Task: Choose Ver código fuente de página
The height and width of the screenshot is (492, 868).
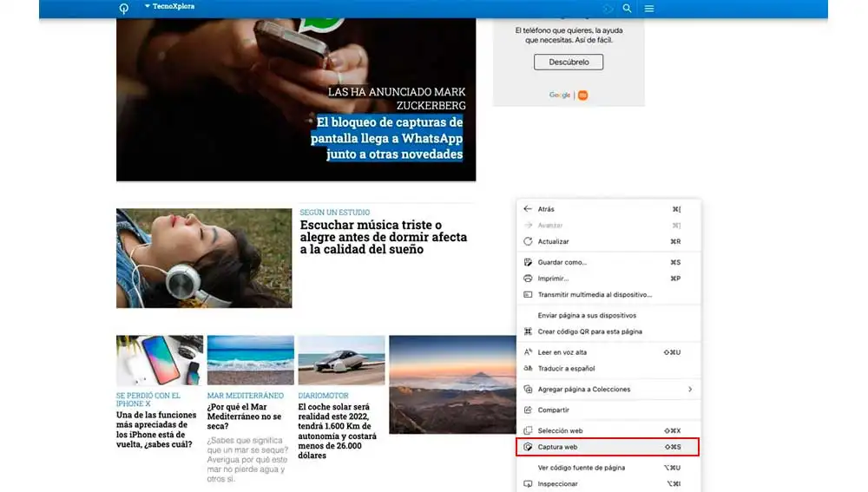Action: click(608, 468)
